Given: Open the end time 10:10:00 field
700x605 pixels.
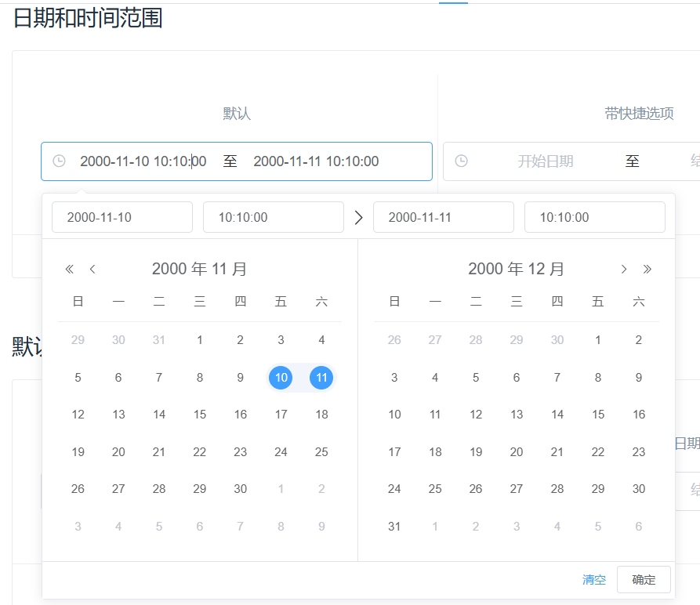Looking at the screenshot, I should click(x=594, y=217).
